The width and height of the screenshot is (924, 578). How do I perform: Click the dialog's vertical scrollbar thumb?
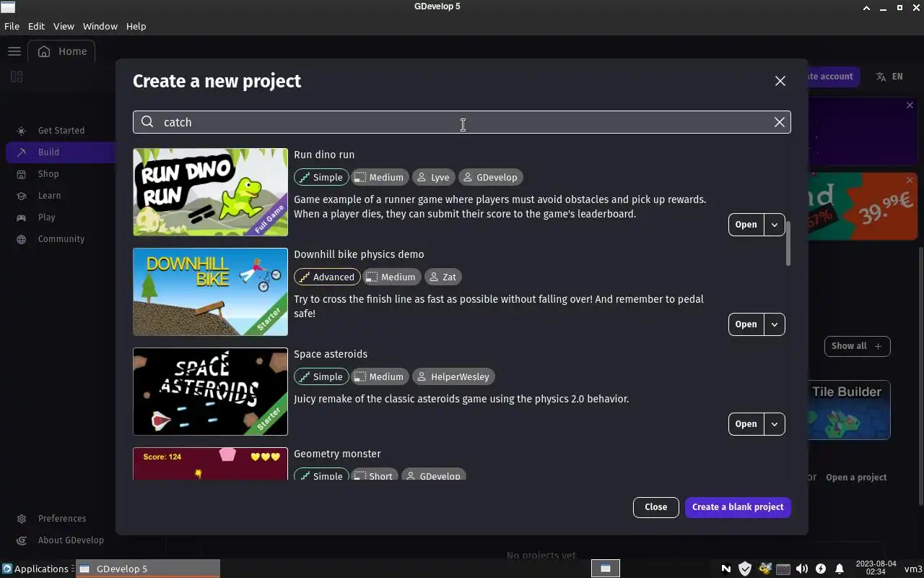click(x=788, y=243)
